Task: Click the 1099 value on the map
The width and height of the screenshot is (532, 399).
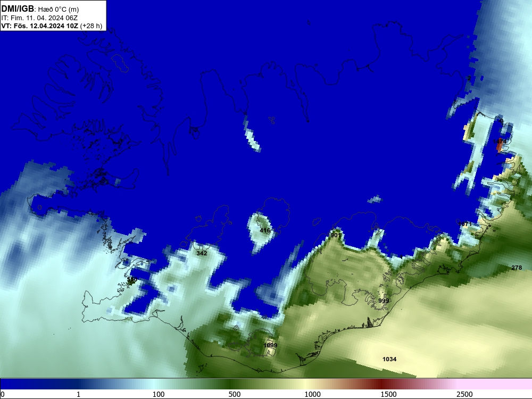Action: (270, 345)
